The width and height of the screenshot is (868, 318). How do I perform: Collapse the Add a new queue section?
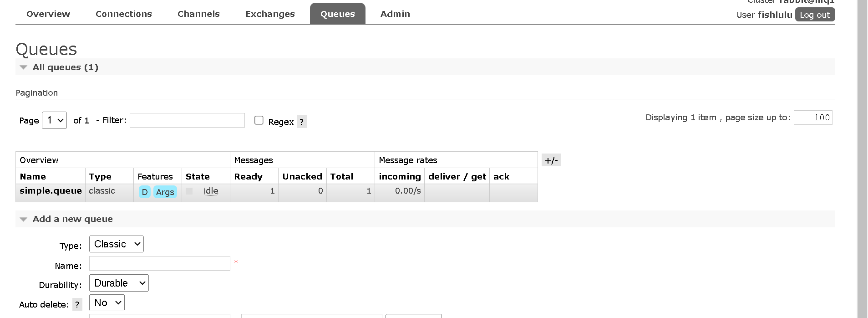(24, 219)
